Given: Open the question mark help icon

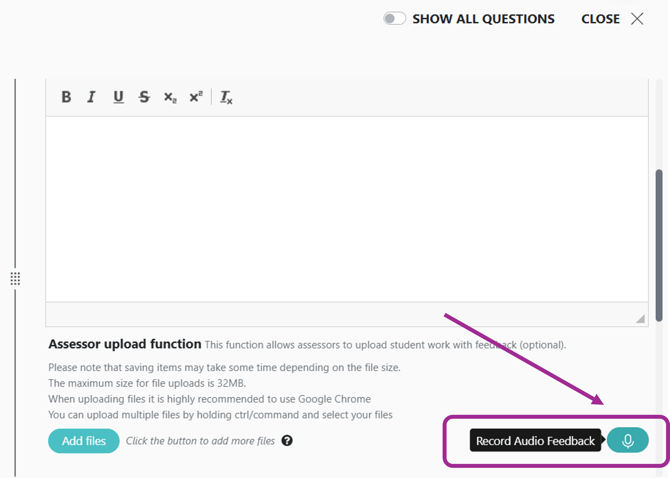Looking at the screenshot, I should (x=287, y=440).
